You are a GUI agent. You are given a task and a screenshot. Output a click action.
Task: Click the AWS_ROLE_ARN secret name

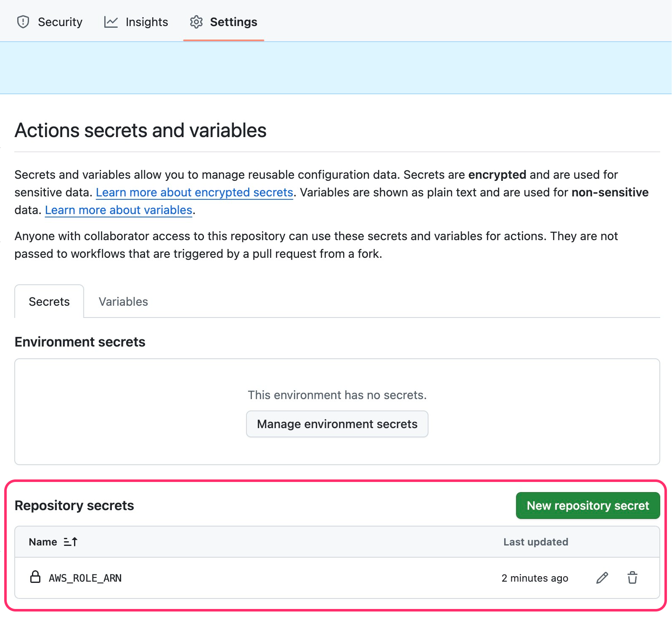[x=85, y=578]
